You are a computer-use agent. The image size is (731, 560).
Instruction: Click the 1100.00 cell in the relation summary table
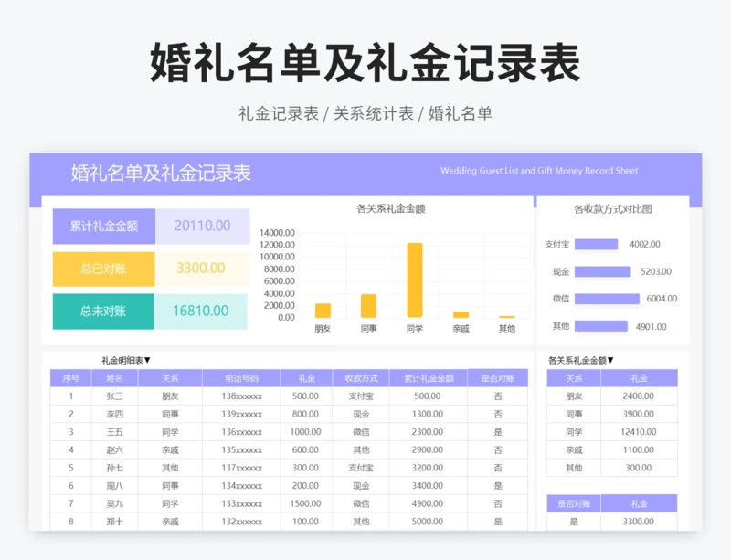tap(639, 450)
